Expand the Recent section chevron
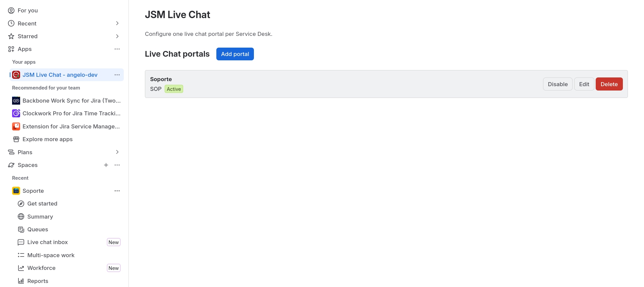The image size is (644, 287). click(x=117, y=23)
